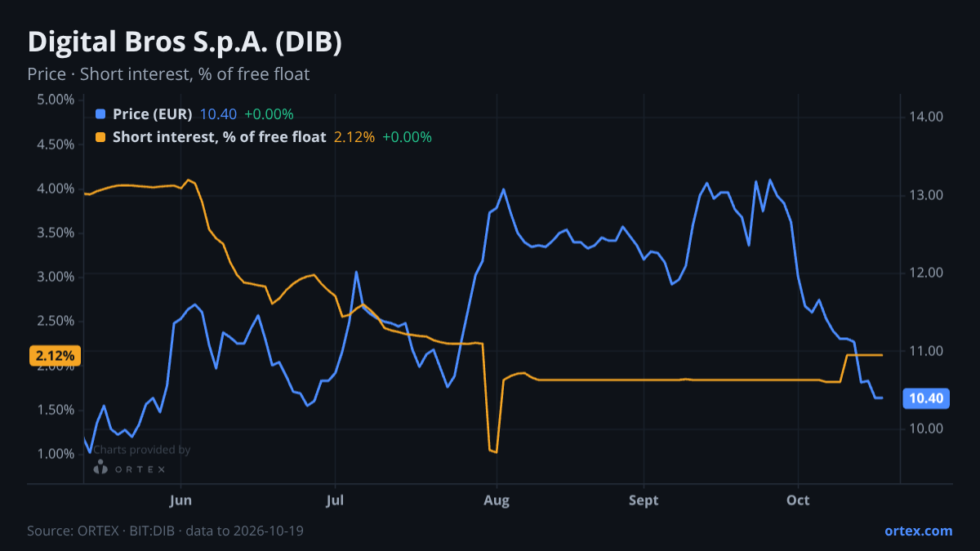Click the Jul x-axis label

334,500
